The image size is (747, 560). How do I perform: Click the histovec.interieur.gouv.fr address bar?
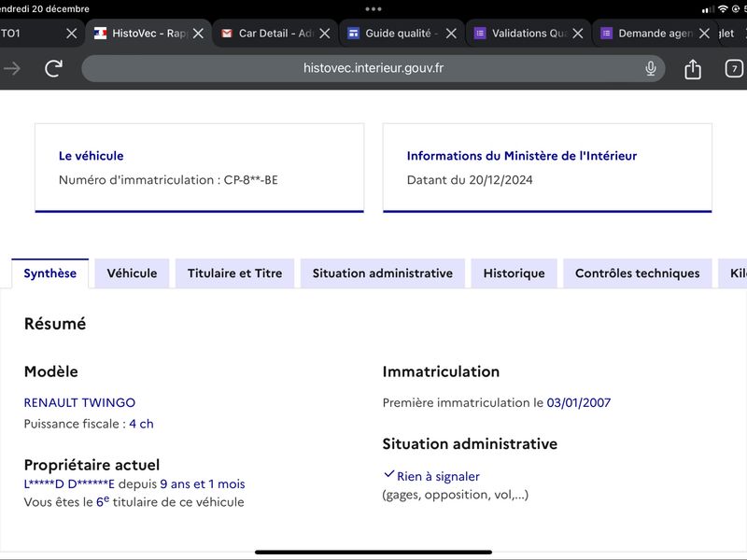pos(373,68)
